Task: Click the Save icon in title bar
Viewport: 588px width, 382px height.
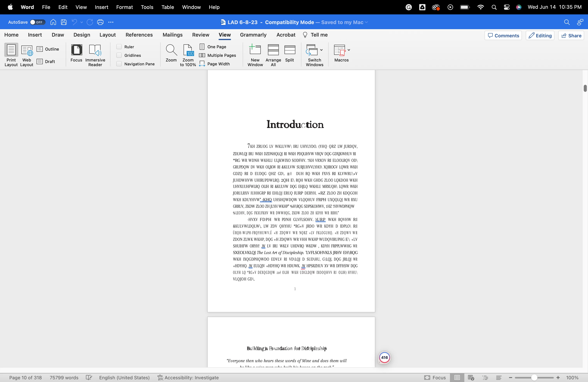Action: pyautogui.click(x=64, y=22)
